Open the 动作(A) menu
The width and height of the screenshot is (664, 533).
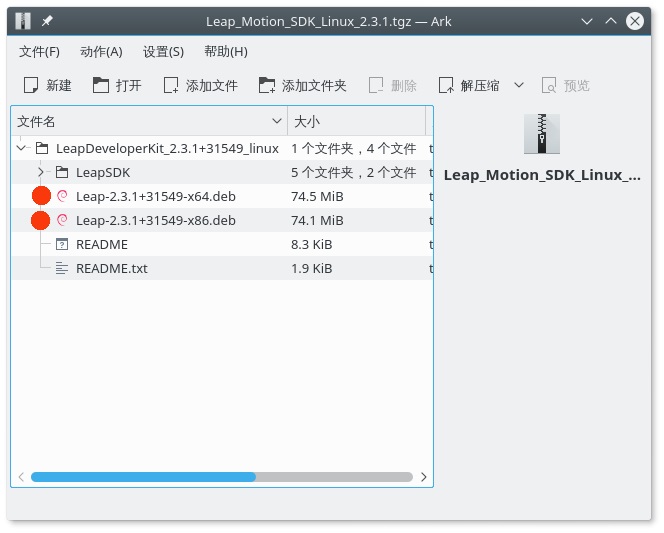click(101, 52)
